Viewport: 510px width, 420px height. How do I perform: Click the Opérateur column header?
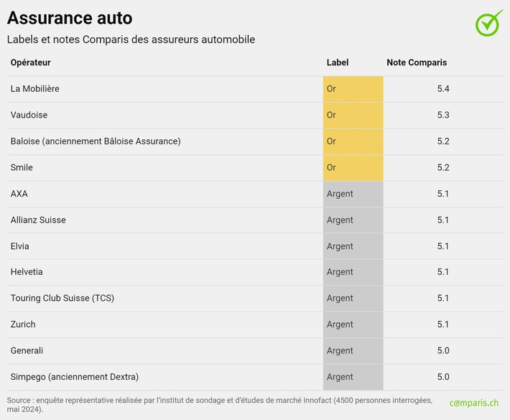pos(30,62)
